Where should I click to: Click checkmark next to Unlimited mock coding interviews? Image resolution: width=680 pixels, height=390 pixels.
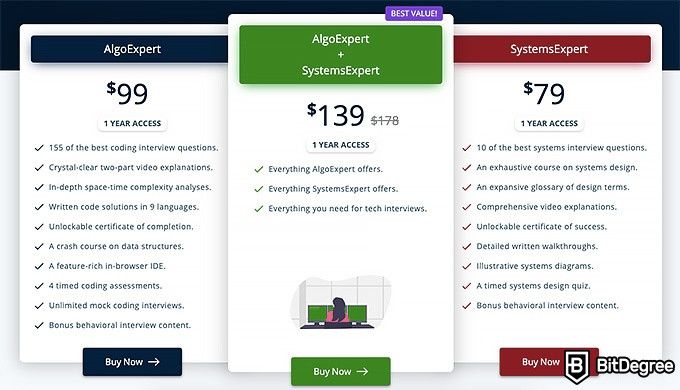pos(39,306)
